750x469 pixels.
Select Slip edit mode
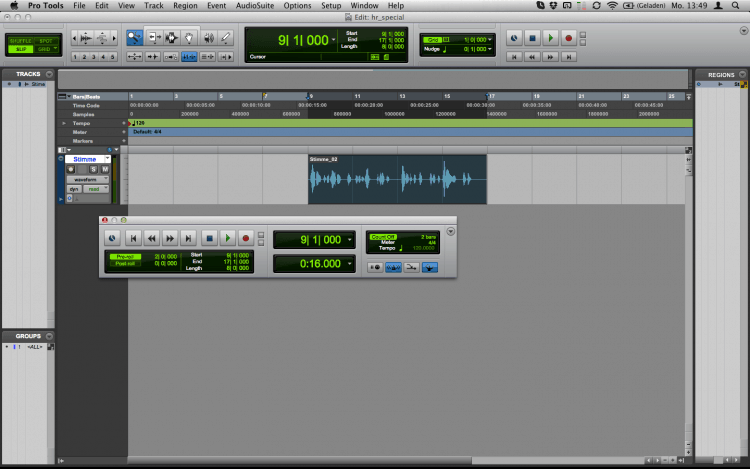click(x=21, y=49)
